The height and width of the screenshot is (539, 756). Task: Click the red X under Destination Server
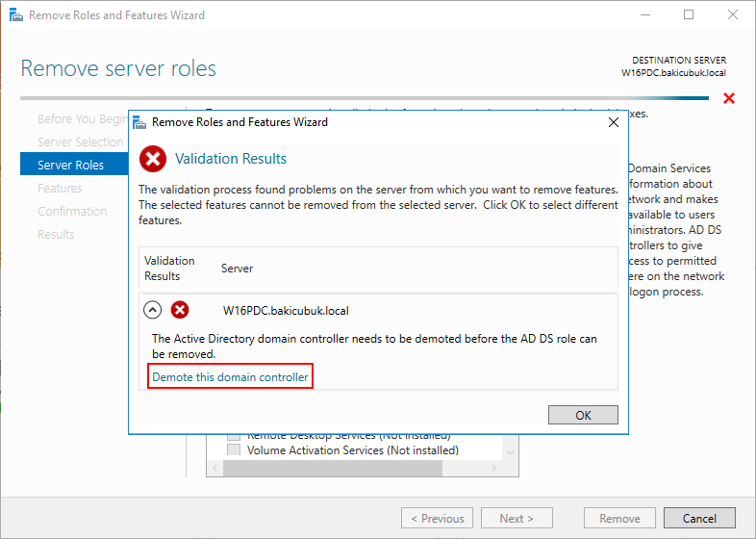click(x=729, y=98)
